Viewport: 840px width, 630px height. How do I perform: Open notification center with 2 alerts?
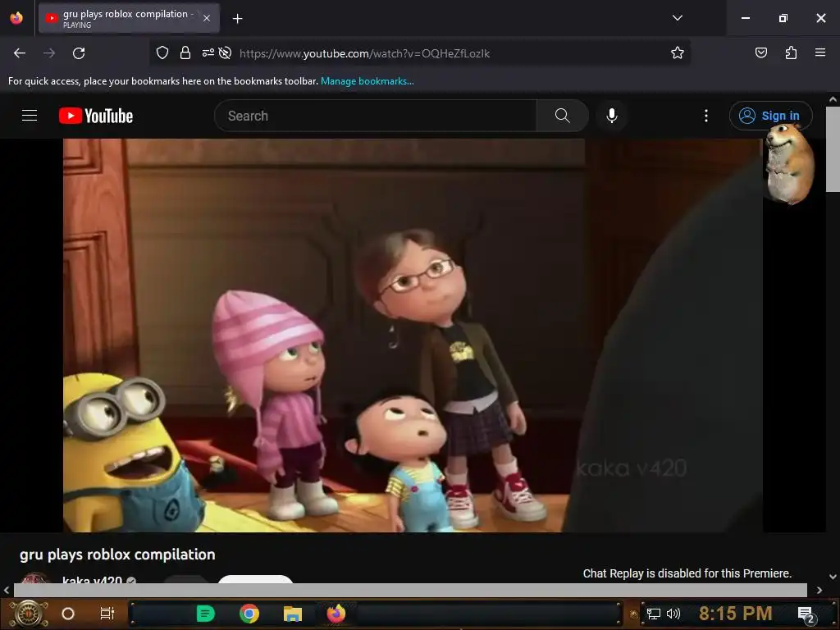point(806,614)
